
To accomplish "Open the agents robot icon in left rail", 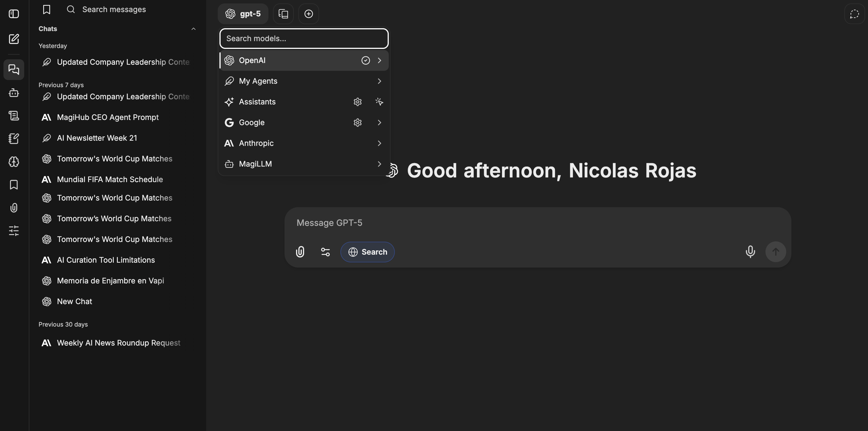I will pyautogui.click(x=14, y=93).
